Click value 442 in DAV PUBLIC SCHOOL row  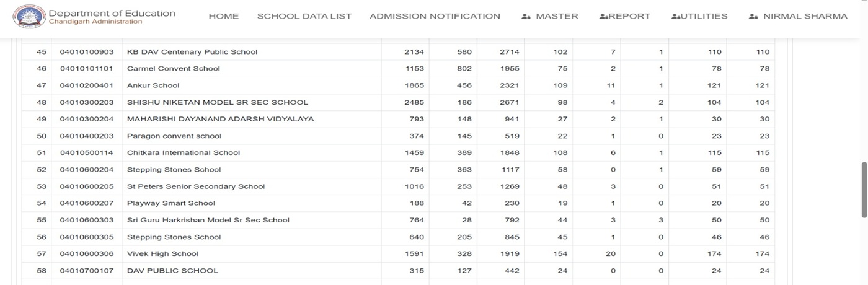(x=511, y=271)
